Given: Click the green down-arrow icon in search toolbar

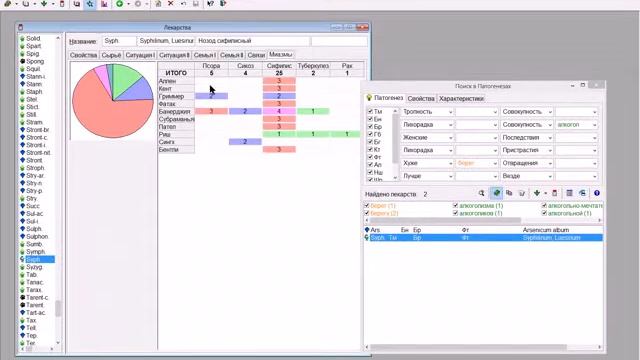Looking at the screenshot, I should tap(537, 193).
